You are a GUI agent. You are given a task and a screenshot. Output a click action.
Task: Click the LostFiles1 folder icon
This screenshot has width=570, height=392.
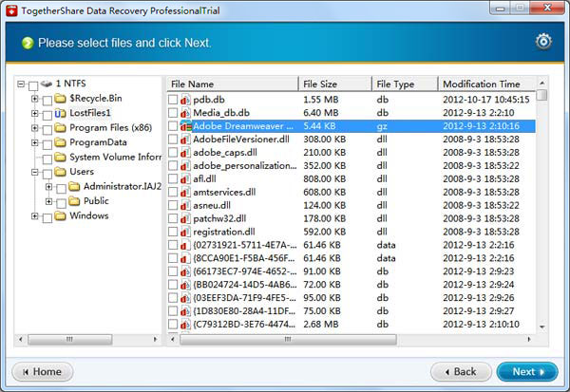[x=60, y=113]
